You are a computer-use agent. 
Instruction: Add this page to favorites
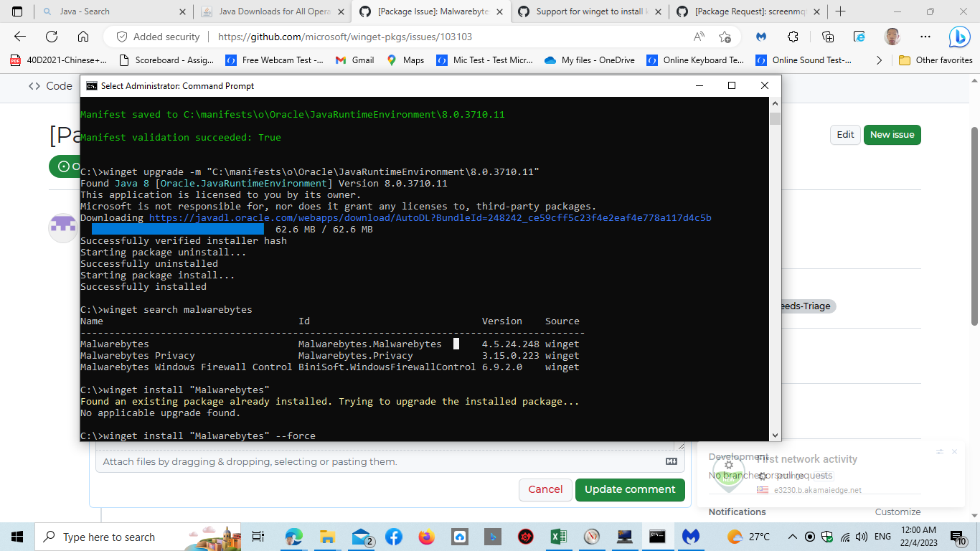tap(725, 37)
